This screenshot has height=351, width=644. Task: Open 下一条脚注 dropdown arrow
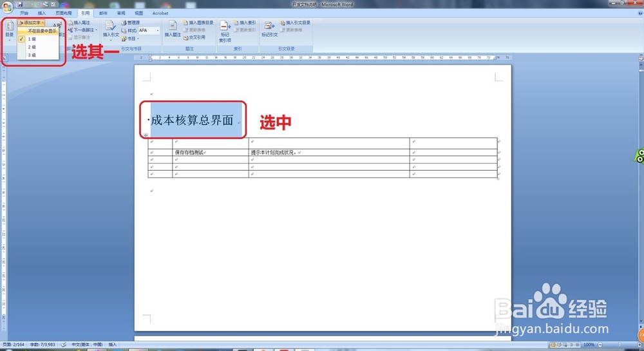97,30
